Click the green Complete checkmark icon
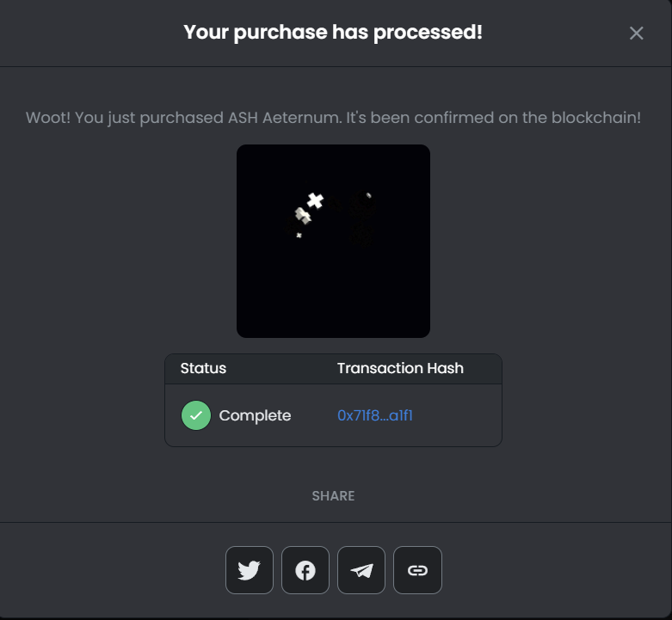This screenshot has width=672, height=620. click(x=196, y=415)
